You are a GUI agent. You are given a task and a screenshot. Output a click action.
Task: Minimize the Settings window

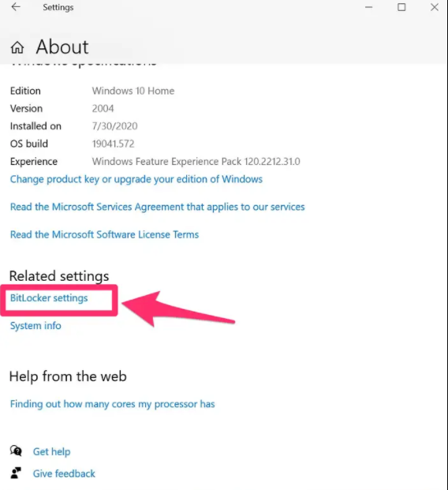pyautogui.click(x=368, y=7)
